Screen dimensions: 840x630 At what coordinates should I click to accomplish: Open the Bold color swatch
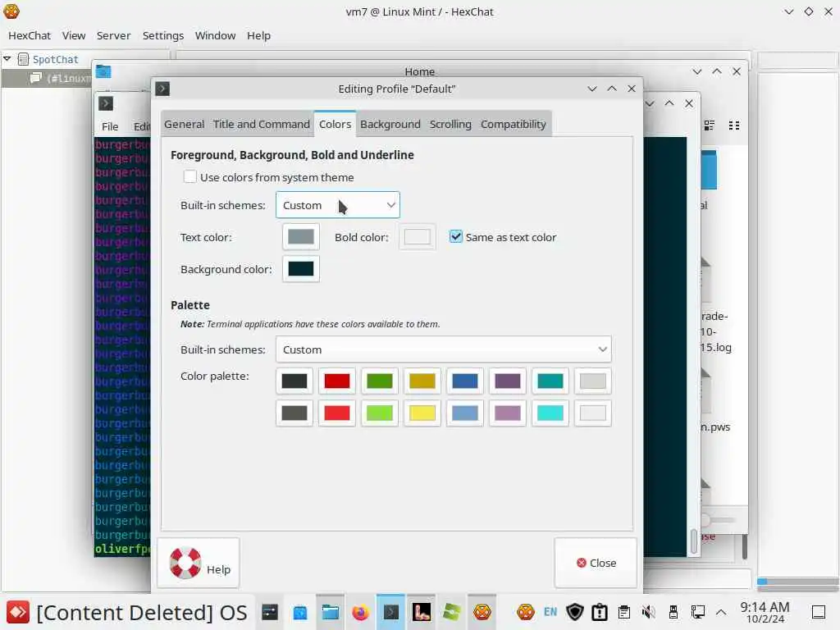tap(418, 237)
